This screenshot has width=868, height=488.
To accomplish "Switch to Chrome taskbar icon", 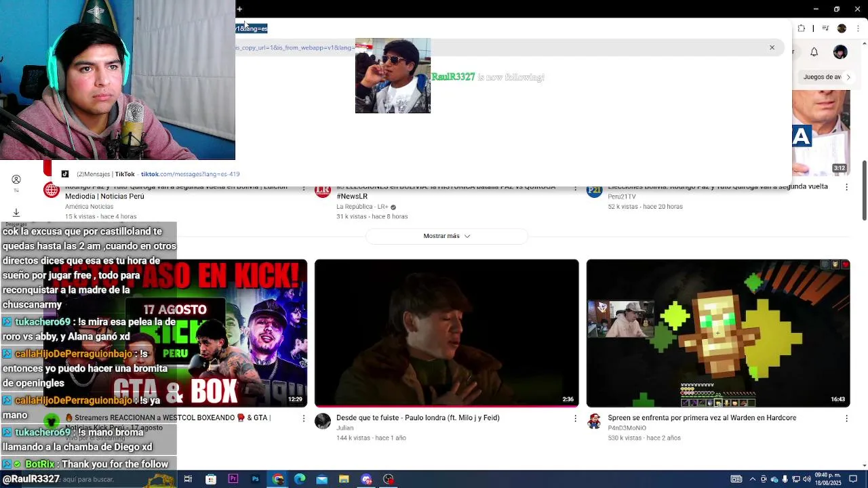I will [x=277, y=479].
